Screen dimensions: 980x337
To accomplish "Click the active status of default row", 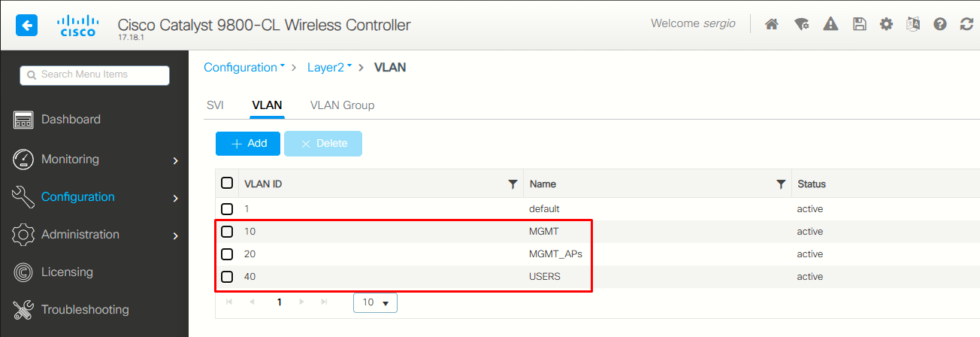I will point(810,208).
